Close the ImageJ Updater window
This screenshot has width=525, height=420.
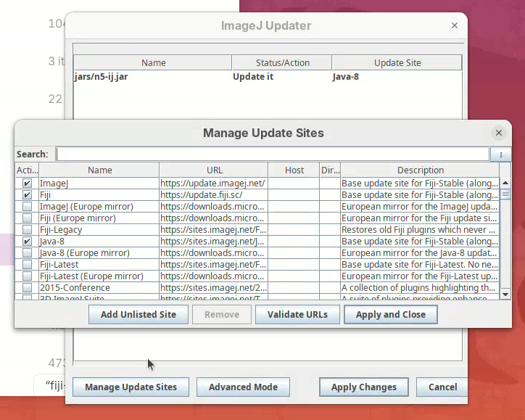click(x=455, y=25)
